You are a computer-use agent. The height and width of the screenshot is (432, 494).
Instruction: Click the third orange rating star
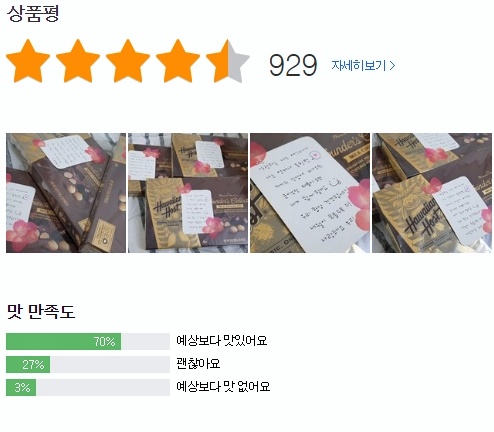128,61
